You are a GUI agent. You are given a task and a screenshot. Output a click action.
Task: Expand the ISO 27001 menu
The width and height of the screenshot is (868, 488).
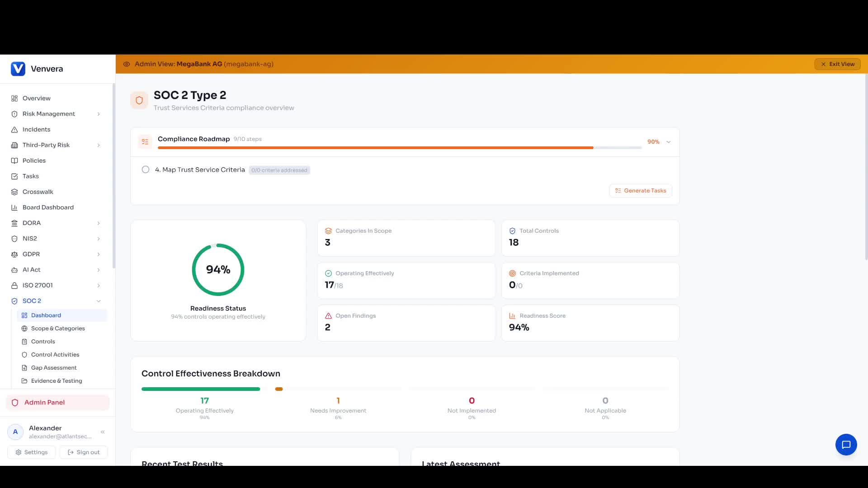[99, 286]
